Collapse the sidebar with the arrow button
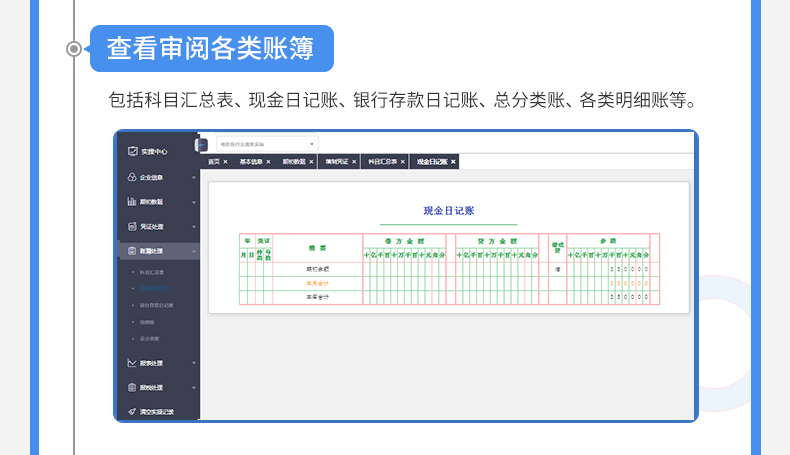Image resolution: width=790 pixels, height=455 pixels. pyautogui.click(x=202, y=145)
